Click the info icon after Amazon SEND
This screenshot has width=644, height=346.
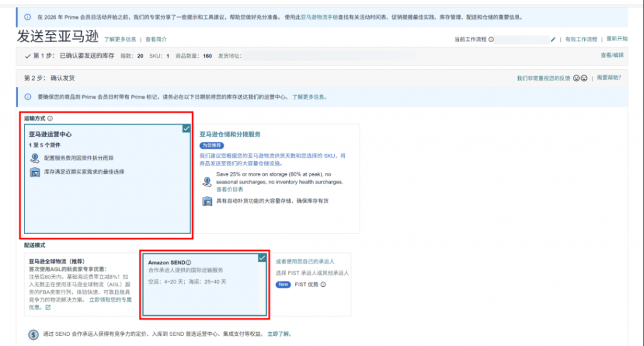click(189, 262)
